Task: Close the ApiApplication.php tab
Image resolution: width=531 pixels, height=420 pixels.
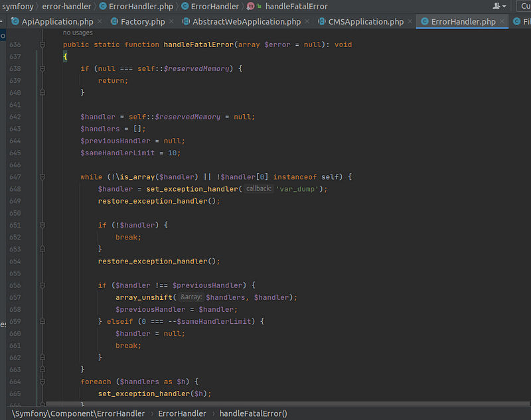Action: point(100,22)
